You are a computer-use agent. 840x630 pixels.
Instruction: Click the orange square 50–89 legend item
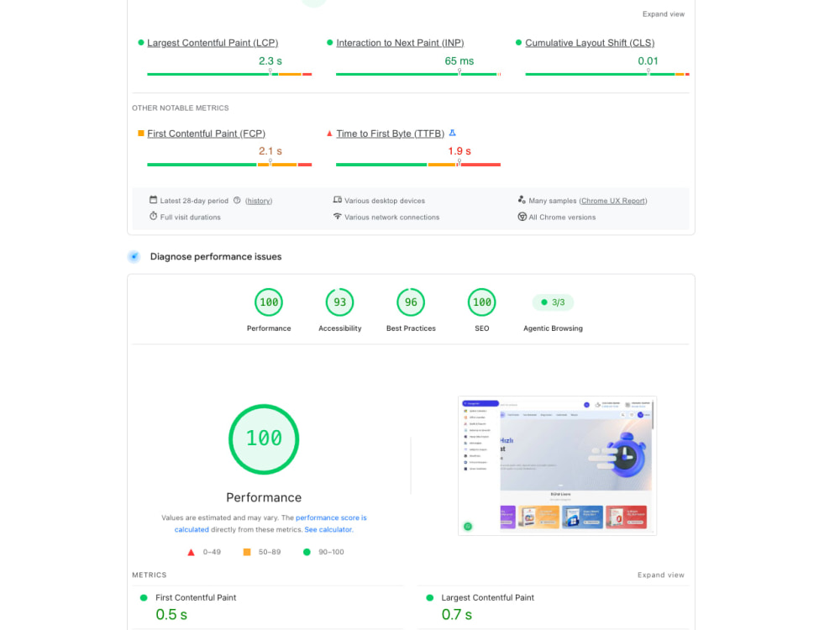coord(262,552)
